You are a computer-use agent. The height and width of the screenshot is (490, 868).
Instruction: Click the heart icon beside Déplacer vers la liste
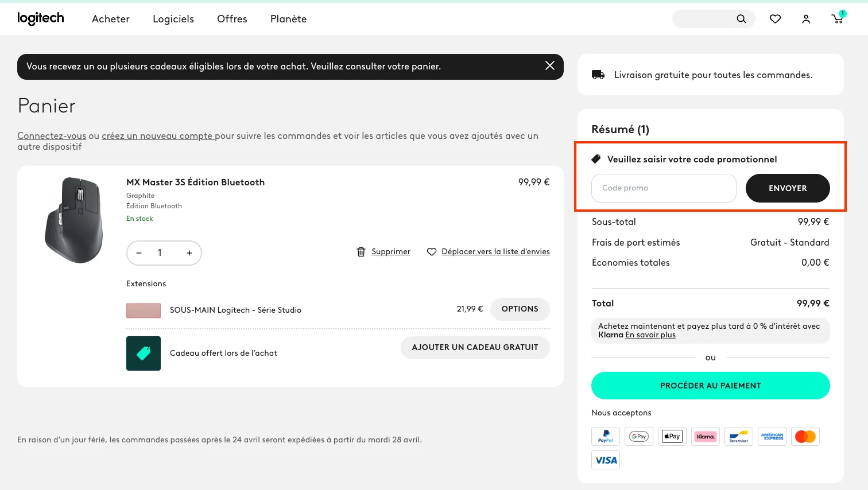pyautogui.click(x=432, y=252)
